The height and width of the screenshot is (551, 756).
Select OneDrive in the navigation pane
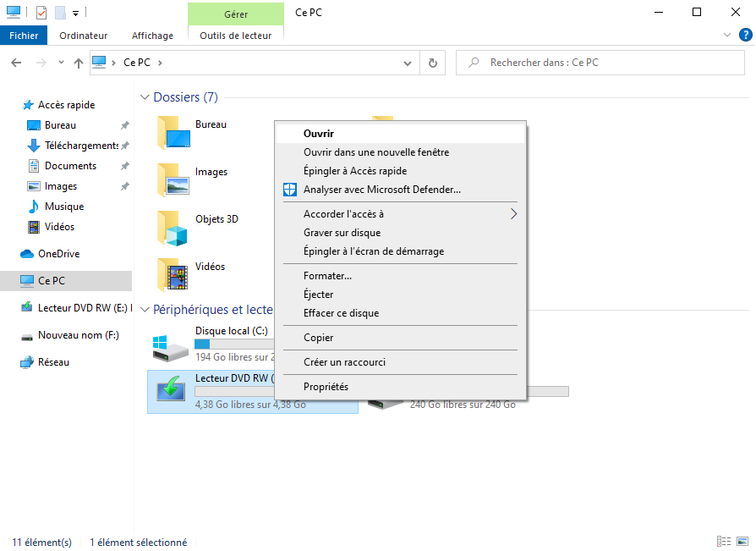[59, 253]
